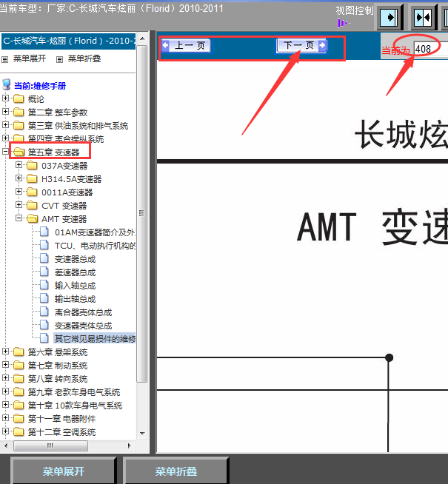Expand the CVT 变速器 subfolder
Screen dimensions: 448x484
click(19, 205)
